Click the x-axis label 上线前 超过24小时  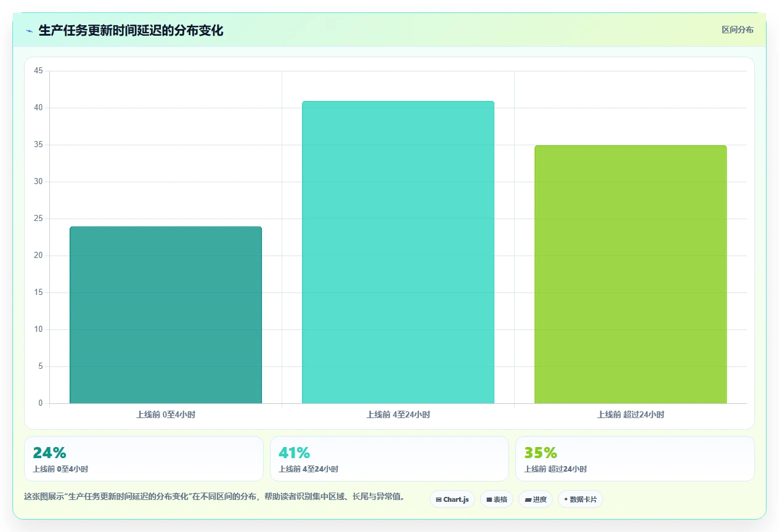(630, 415)
